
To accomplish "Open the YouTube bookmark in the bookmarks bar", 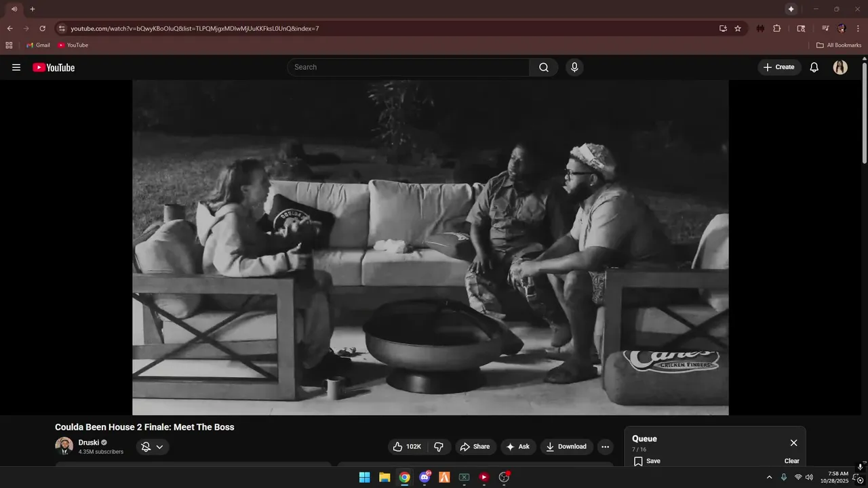I will [x=73, y=45].
